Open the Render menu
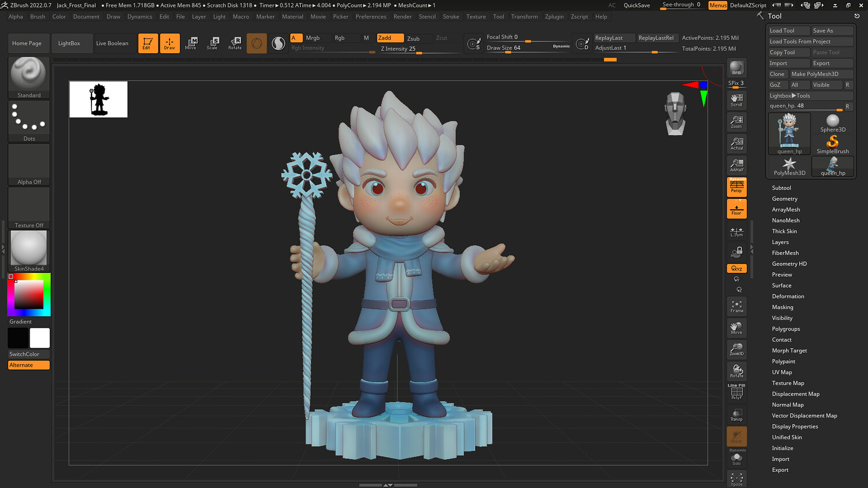 [403, 17]
